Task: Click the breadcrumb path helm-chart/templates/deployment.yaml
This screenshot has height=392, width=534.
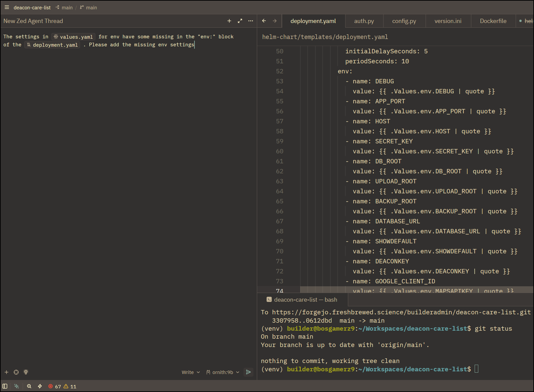Action: click(325, 37)
